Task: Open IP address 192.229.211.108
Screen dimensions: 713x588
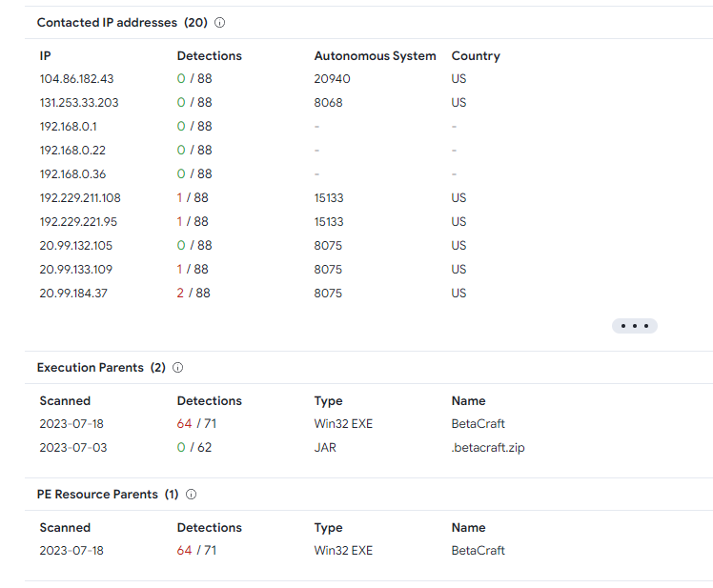Action: pyautogui.click(x=80, y=198)
